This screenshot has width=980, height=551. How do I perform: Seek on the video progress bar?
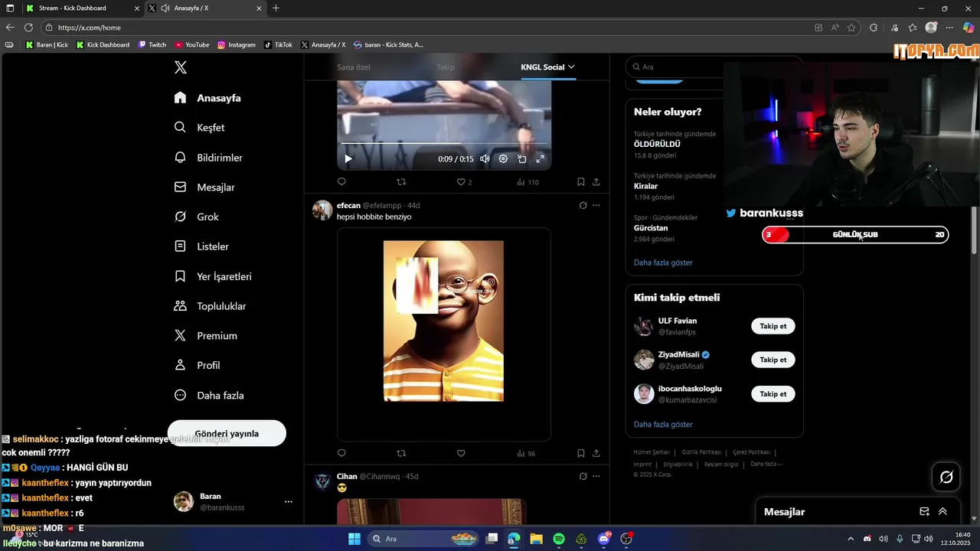click(444, 144)
